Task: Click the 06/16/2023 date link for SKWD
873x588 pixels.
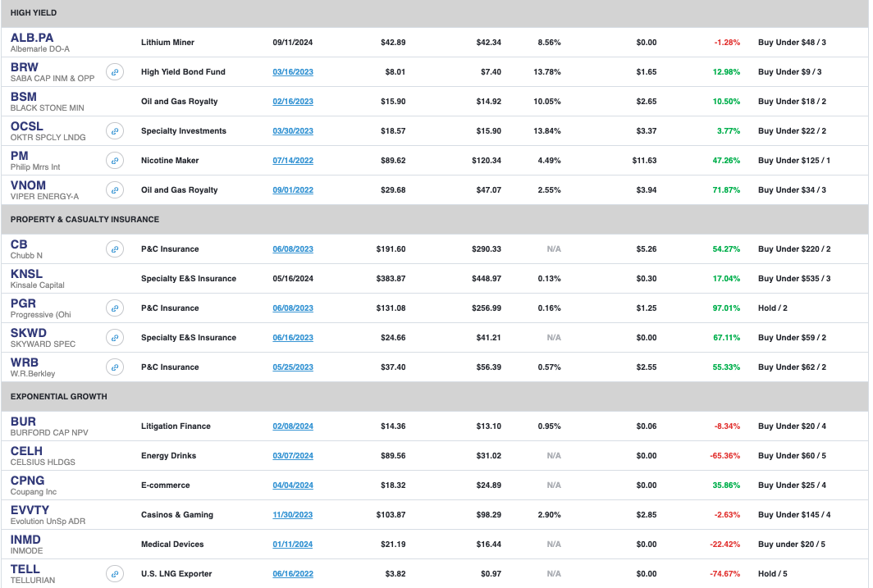Action: click(293, 337)
